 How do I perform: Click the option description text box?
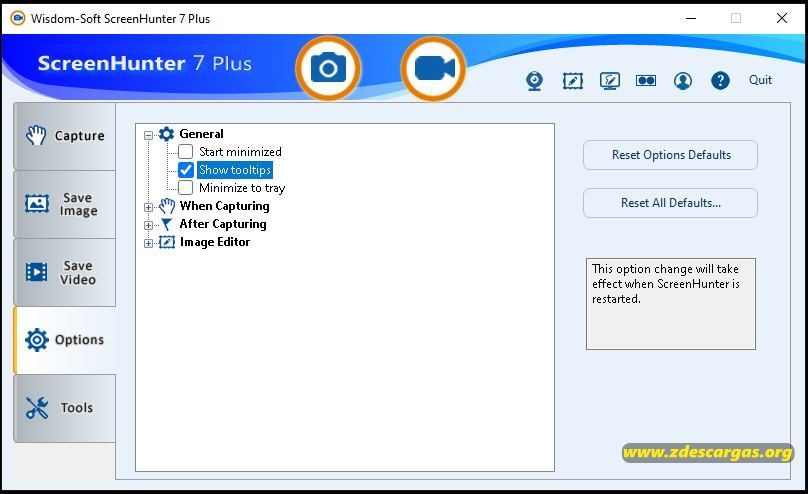670,304
